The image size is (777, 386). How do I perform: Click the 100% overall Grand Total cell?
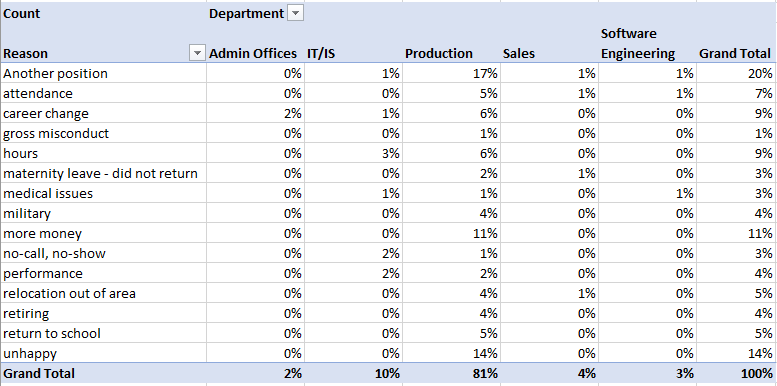pos(736,373)
